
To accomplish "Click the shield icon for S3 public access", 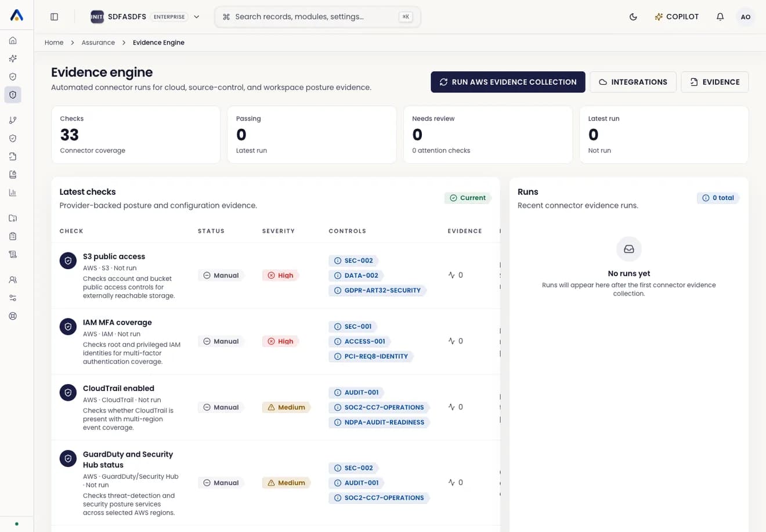I will coord(68,260).
